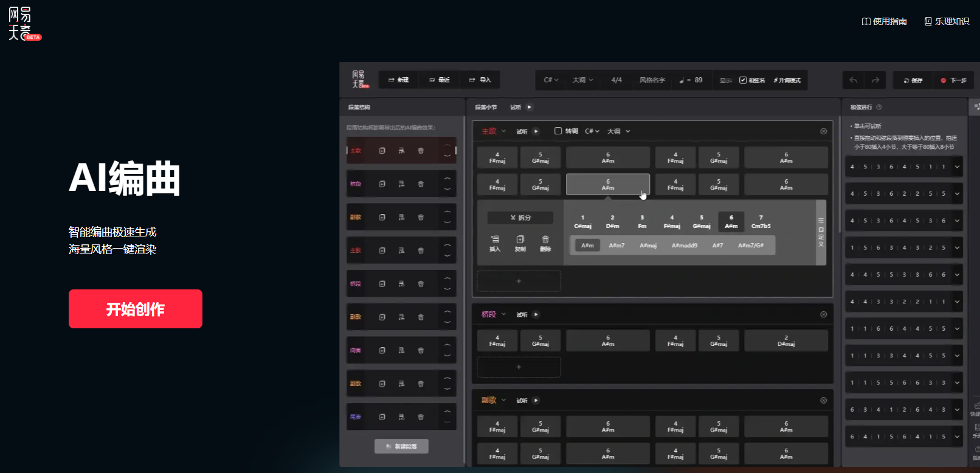
Task: Click the 拆分 (split) chord button
Action: tap(520, 217)
